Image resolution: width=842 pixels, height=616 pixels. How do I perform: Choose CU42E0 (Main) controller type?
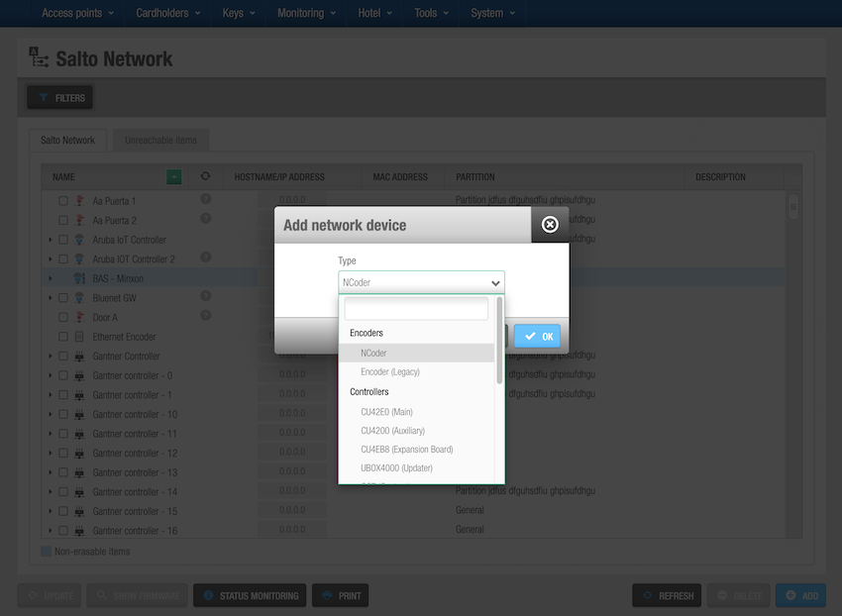(x=416, y=412)
